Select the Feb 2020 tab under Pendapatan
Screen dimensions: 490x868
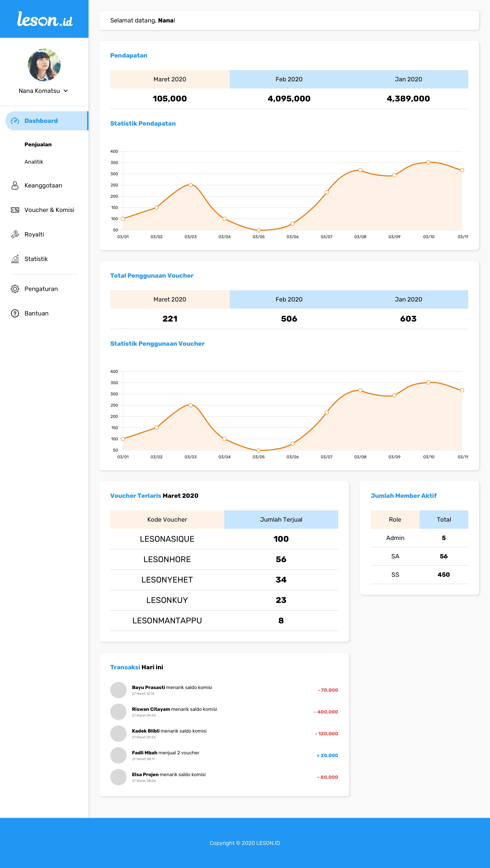click(x=289, y=79)
